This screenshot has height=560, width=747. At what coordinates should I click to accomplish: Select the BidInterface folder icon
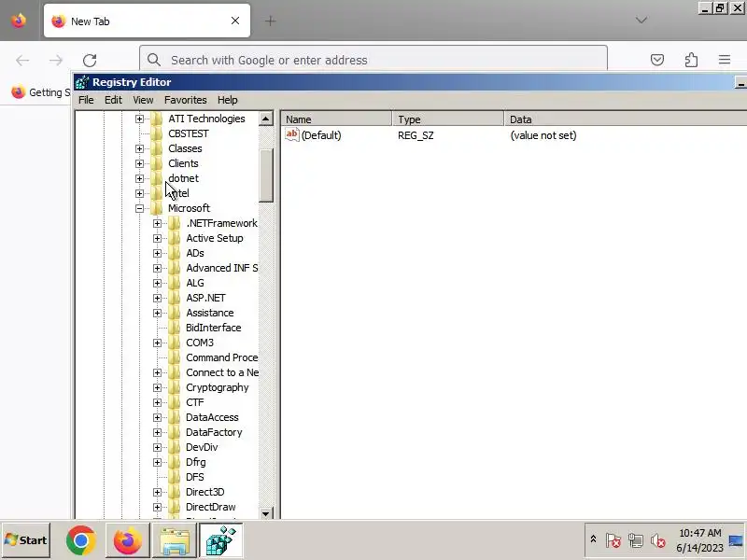coord(175,328)
